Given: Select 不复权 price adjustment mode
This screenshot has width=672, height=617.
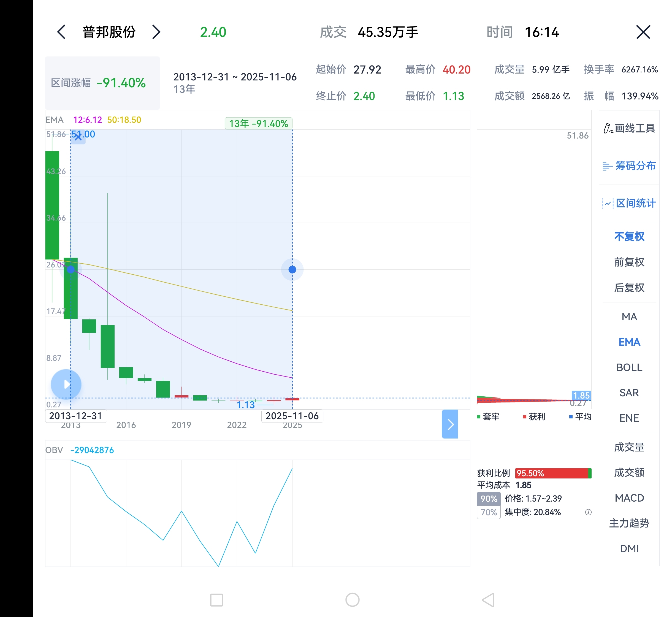Looking at the screenshot, I should tap(629, 237).
